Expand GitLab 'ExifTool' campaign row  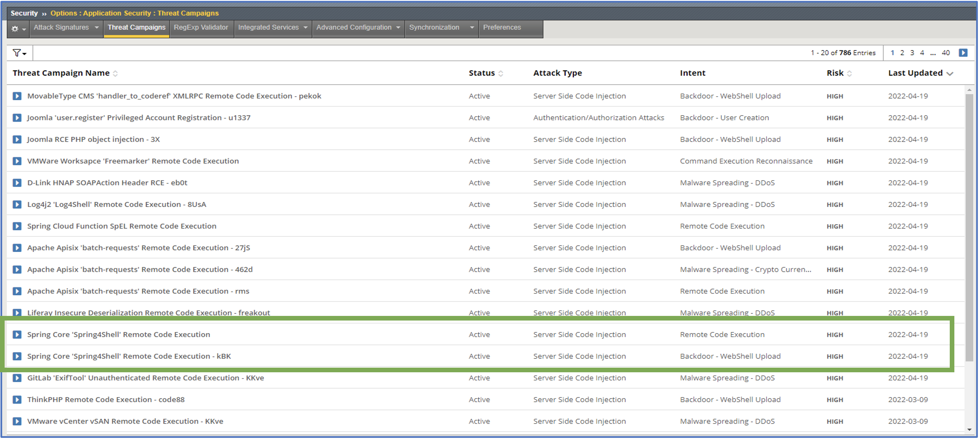tap(17, 378)
